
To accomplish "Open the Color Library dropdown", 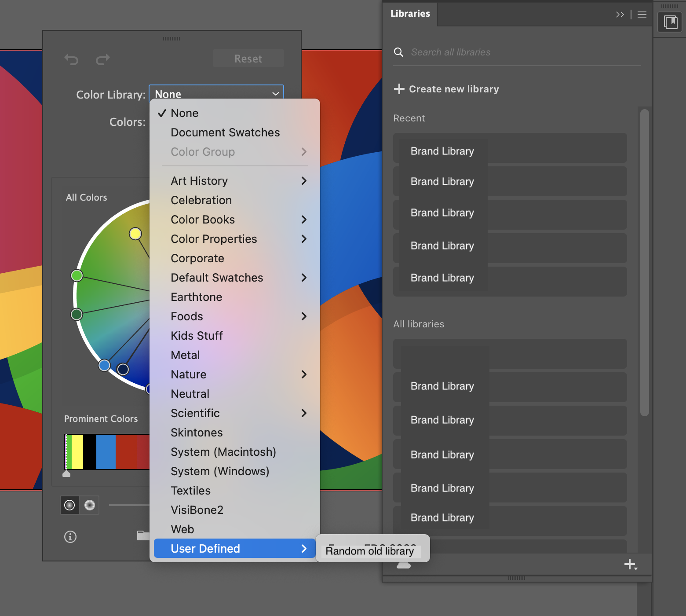I will (x=216, y=93).
